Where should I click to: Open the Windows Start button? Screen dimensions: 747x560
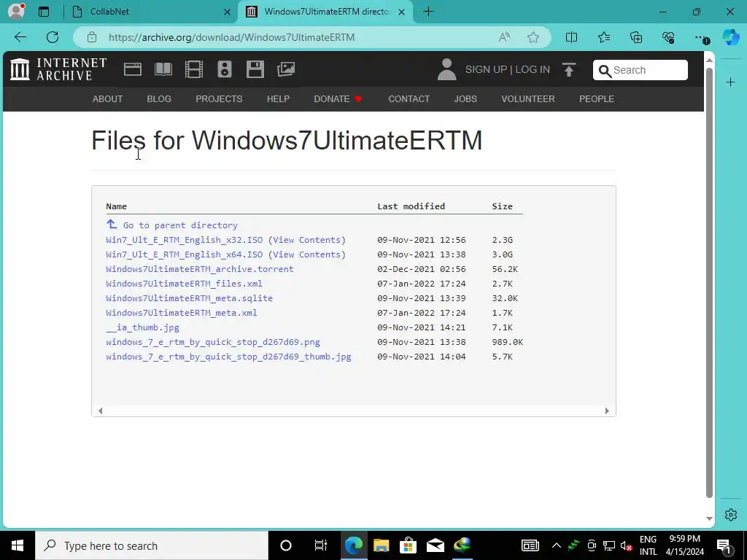click(18, 545)
